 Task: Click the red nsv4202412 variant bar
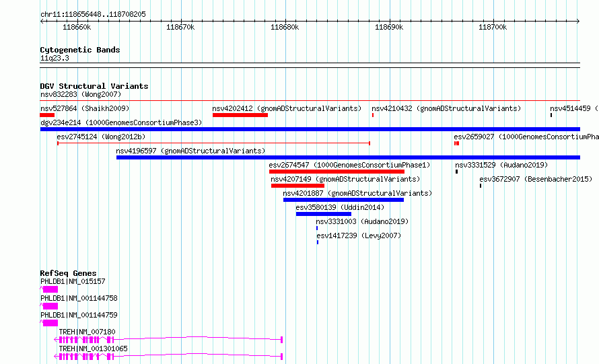240,115
